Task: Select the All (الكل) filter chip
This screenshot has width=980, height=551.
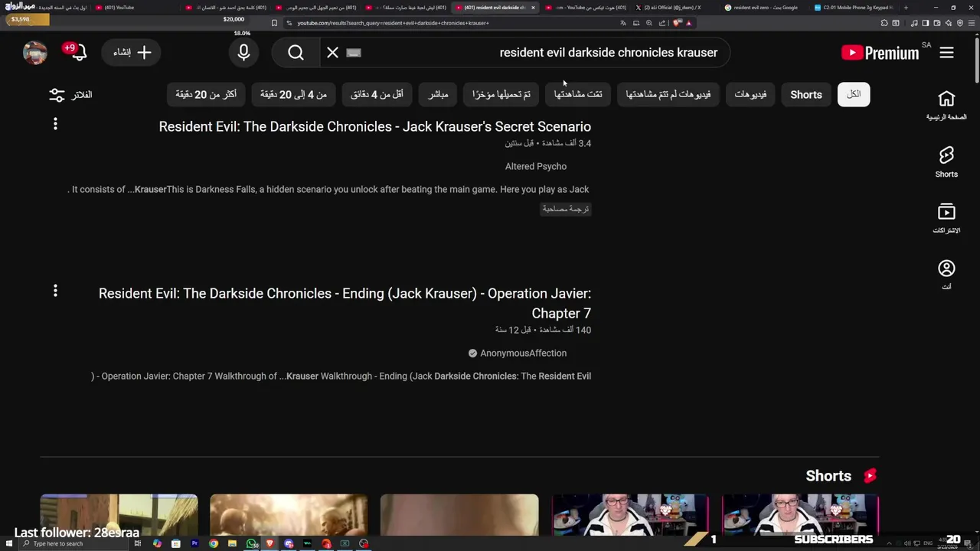Action: point(854,94)
